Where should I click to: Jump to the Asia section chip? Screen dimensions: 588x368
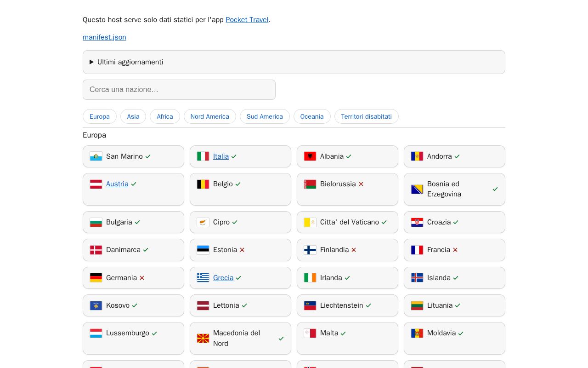(x=133, y=116)
